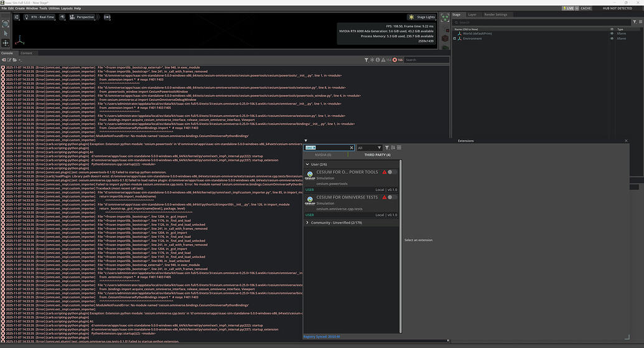This screenshot has height=348, width=644.
Task: Click the selection mode icon in left toolbar
Action: pyautogui.click(x=6, y=24)
